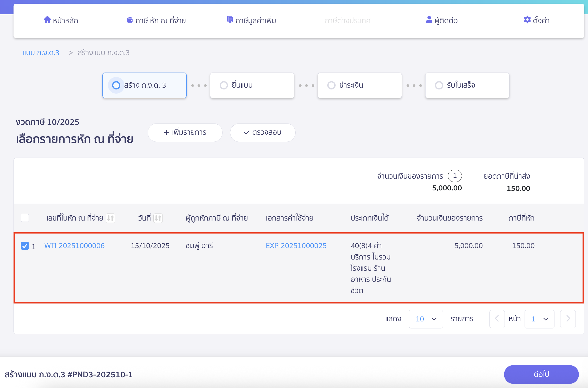The height and width of the screenshot is (388, 588).
Task: Click the เพิ่มรายการ button
Action: 185,132
